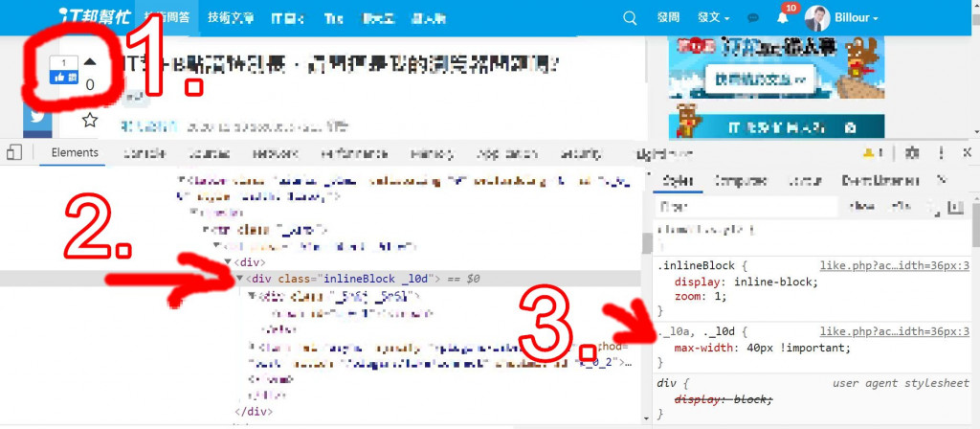Switch to the Security panel tab
This screenshot has width=980, height=429.
581,153
